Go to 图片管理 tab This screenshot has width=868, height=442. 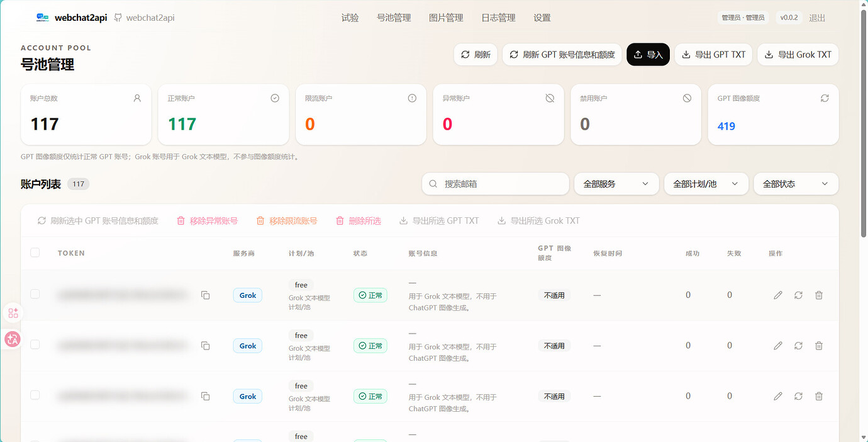(446, 18)
